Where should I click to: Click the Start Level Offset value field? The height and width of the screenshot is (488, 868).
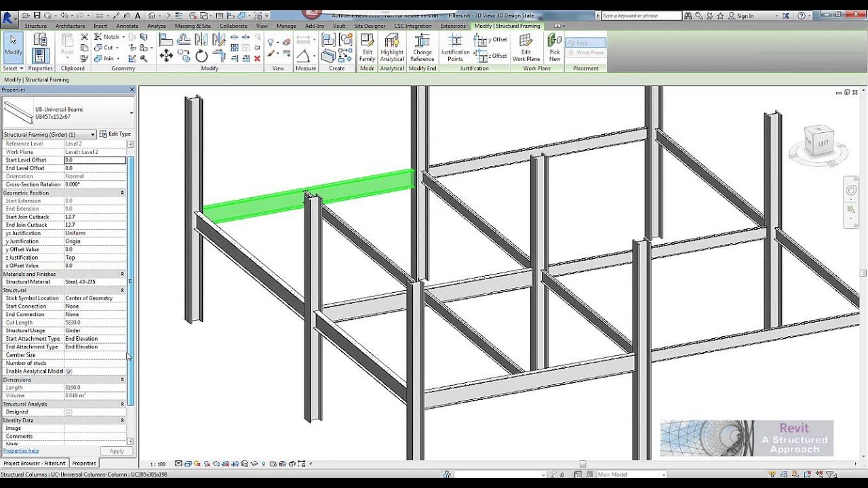click(x=95, y=160)
